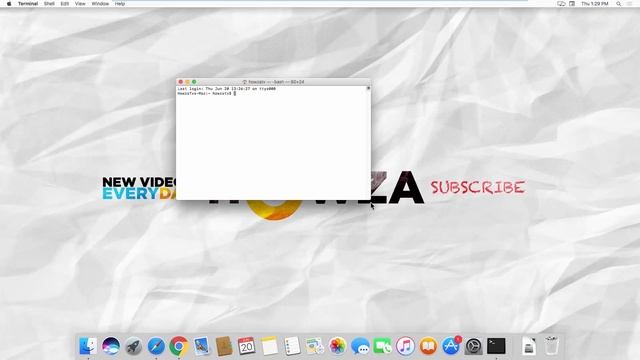Open the Terminal application menu

click(x=28, y=4)
